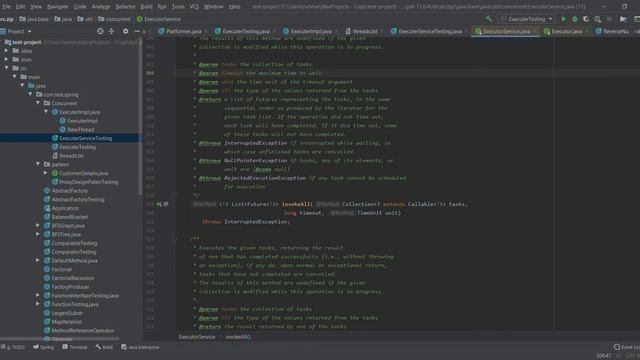640x360 pixels.
Task: Collapse the java source folder node
Action: pos(22,86)
